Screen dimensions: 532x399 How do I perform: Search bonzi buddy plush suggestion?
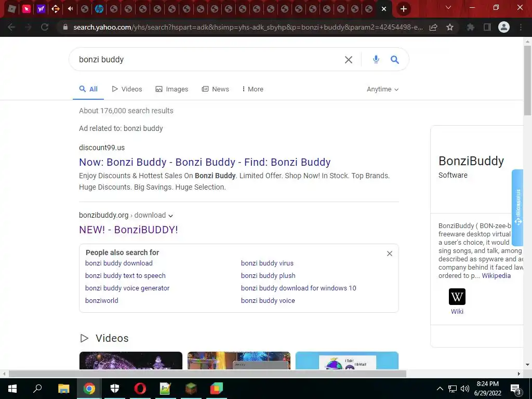click(x=268, y=275)
